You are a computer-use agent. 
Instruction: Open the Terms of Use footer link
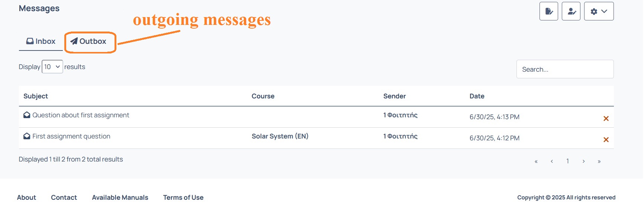[183, 198]
